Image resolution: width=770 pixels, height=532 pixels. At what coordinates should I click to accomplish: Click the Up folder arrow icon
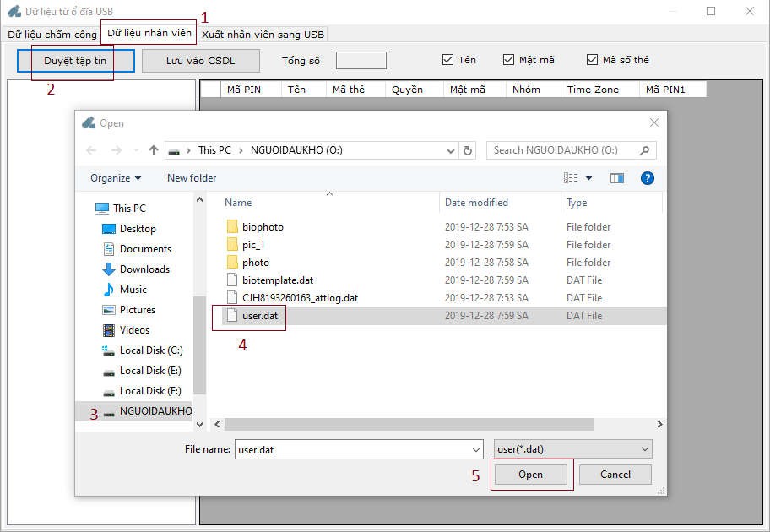[x=153, y=150]
